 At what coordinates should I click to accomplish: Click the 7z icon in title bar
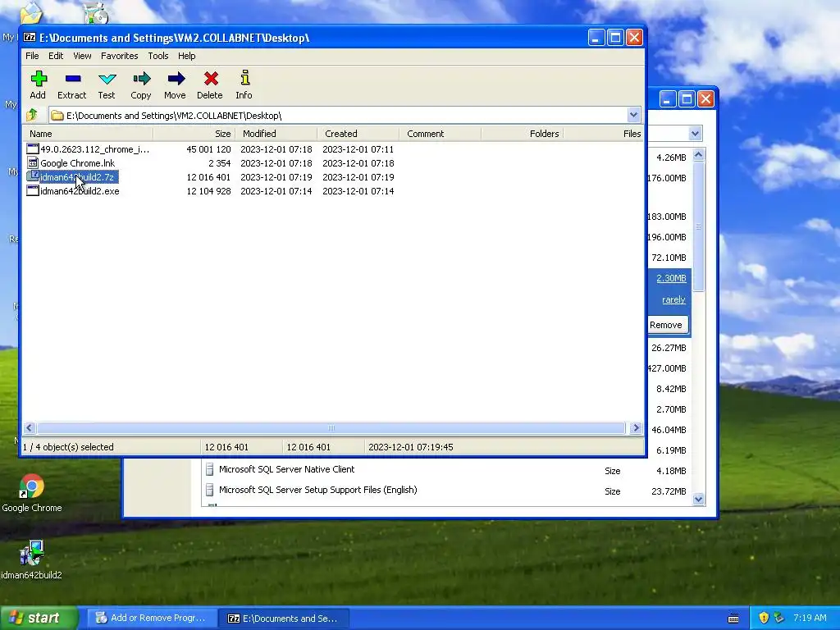pyautogui.click(x=30, y=38)
